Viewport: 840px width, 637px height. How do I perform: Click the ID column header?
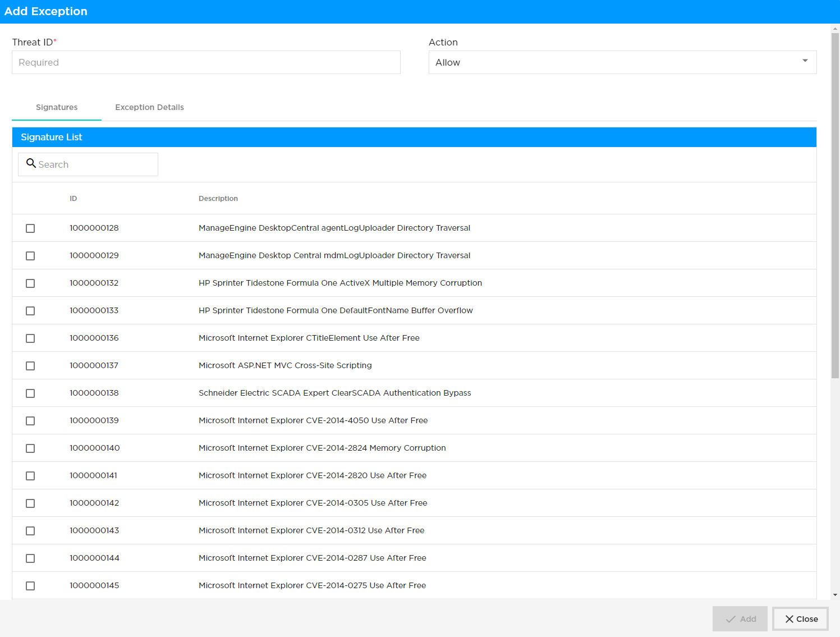coord(74,199)
